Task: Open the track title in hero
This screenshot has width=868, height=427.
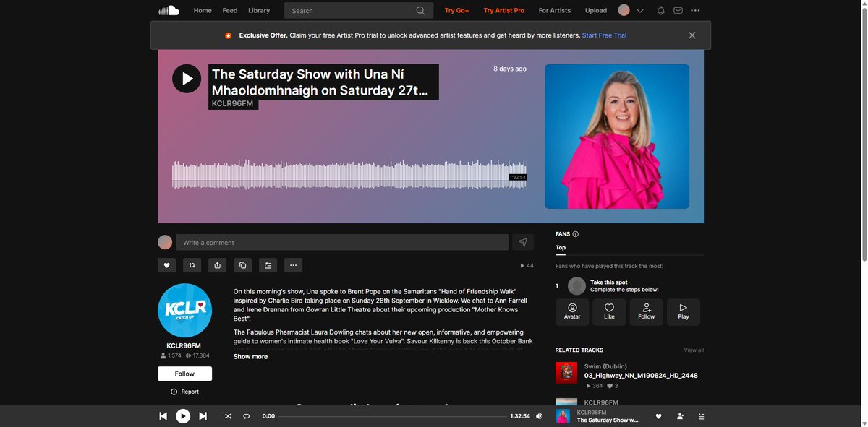Action: 323,82
